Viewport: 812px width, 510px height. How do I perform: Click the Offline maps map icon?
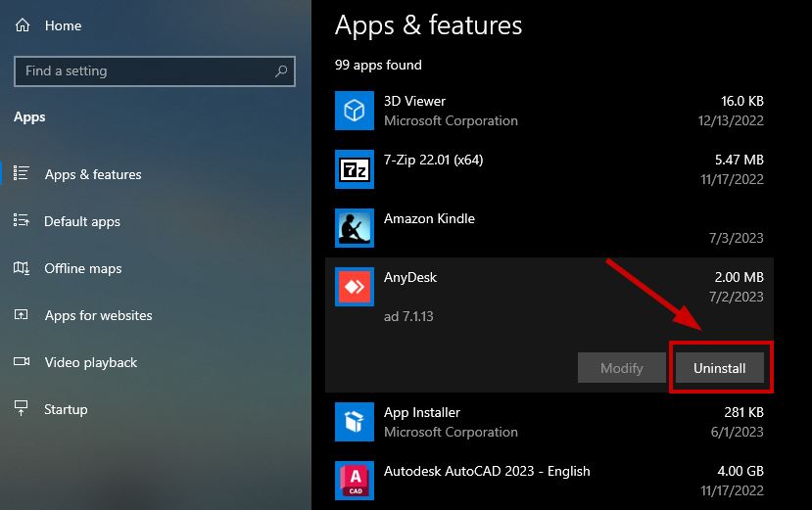point(22,267)
